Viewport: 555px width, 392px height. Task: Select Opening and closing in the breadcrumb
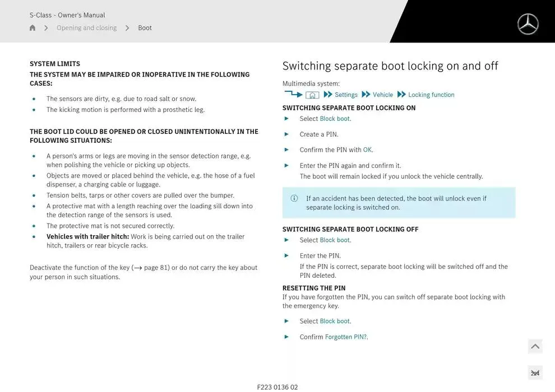point(86,27)
